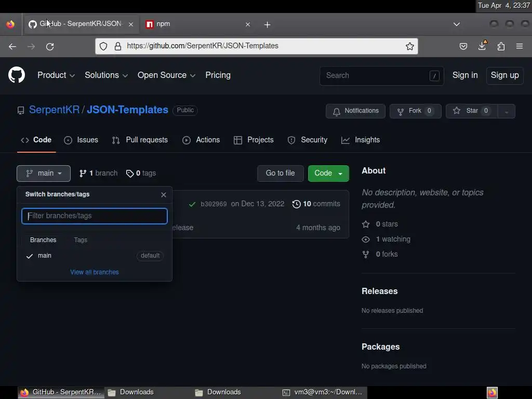Star the JSON-Templates repository
532x399 pixels.
click(x=472, y=111)
